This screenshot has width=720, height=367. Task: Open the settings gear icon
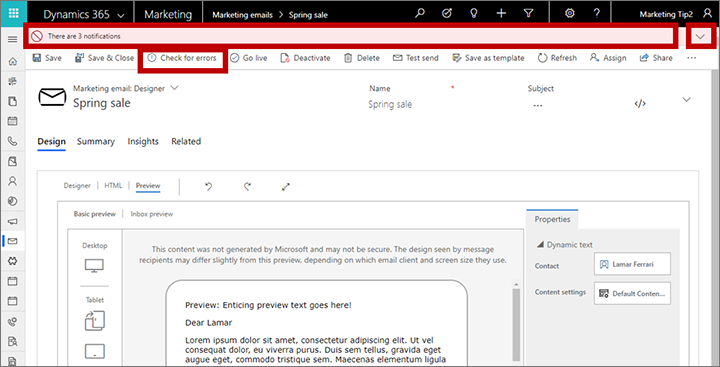pyautogui.click(x=570, y=14)
